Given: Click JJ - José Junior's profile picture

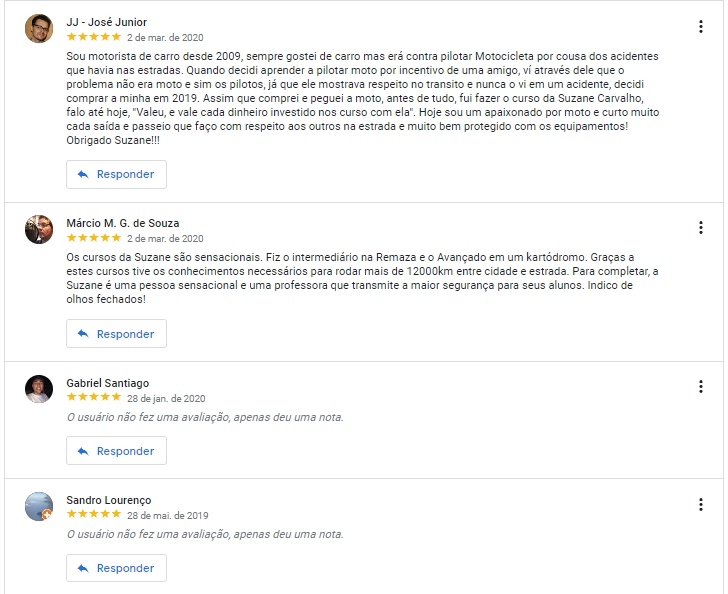Looking at the screenshot, I should (x=39, y=28).
